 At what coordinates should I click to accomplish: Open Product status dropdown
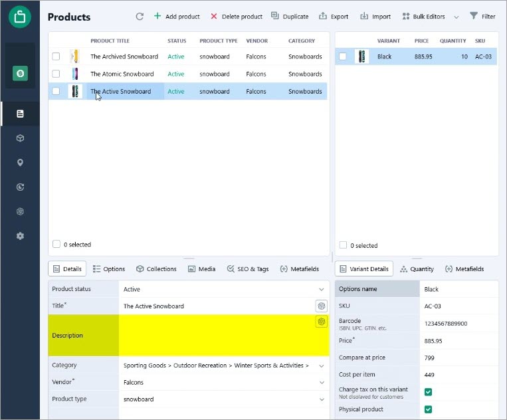click(322, 289)
